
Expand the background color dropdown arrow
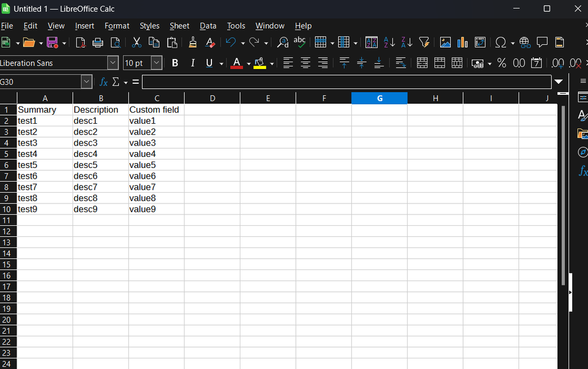272,64
